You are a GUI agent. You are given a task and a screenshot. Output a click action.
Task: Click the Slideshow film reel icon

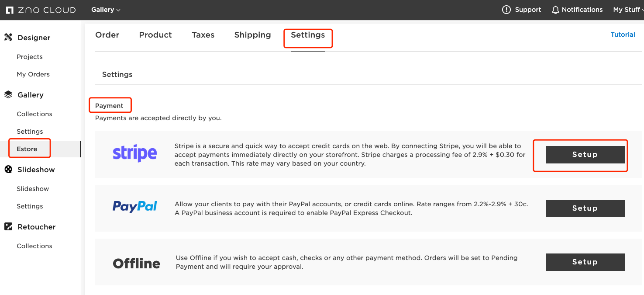8,169
